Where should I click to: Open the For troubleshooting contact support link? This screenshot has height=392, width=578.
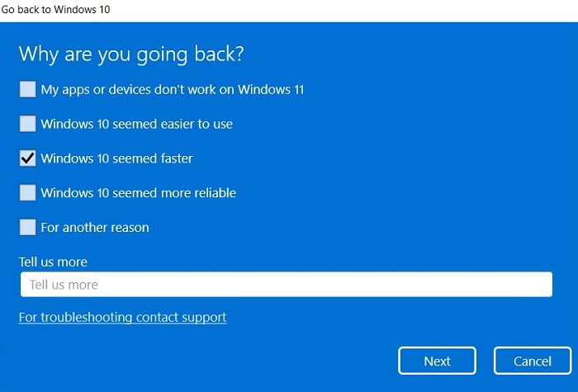(123, 317)
